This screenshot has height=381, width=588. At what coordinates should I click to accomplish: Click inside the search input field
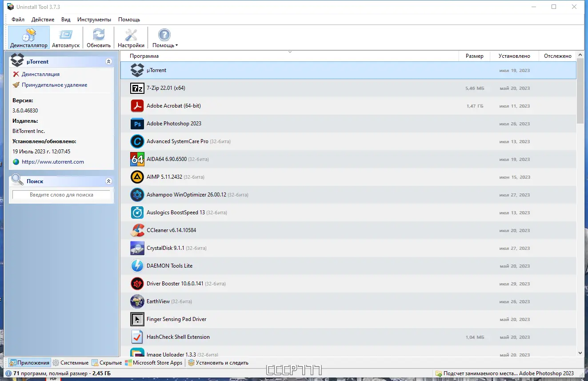pos(61,195)
